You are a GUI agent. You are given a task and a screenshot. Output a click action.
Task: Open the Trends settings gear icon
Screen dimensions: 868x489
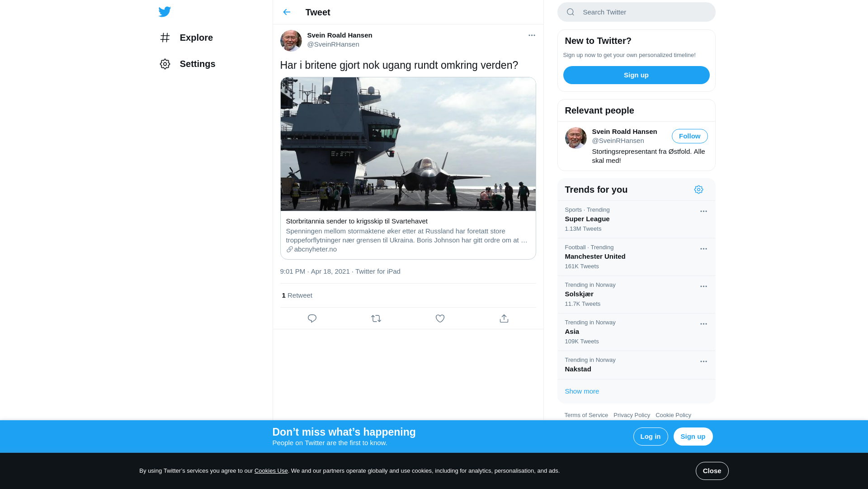tap(698, 190)
